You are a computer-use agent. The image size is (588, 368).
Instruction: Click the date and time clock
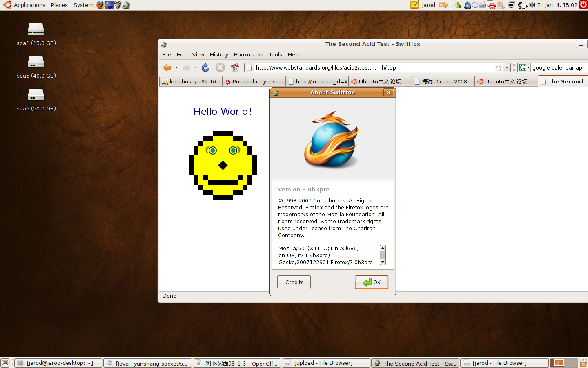(x=557, y=5)
